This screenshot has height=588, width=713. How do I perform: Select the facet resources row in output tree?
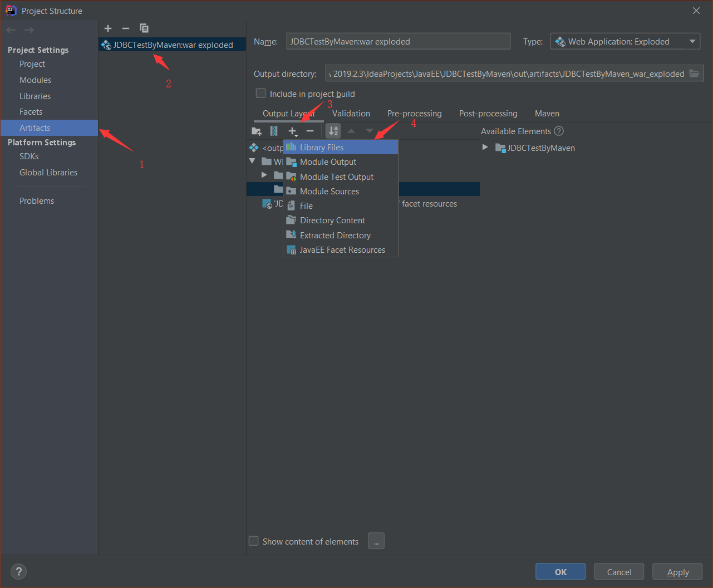click(363, 204)
